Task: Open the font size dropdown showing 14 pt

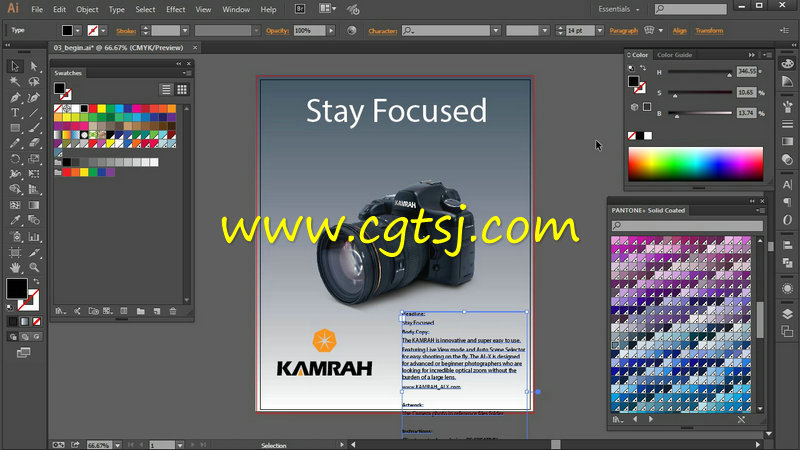Action: coord(600,31)
